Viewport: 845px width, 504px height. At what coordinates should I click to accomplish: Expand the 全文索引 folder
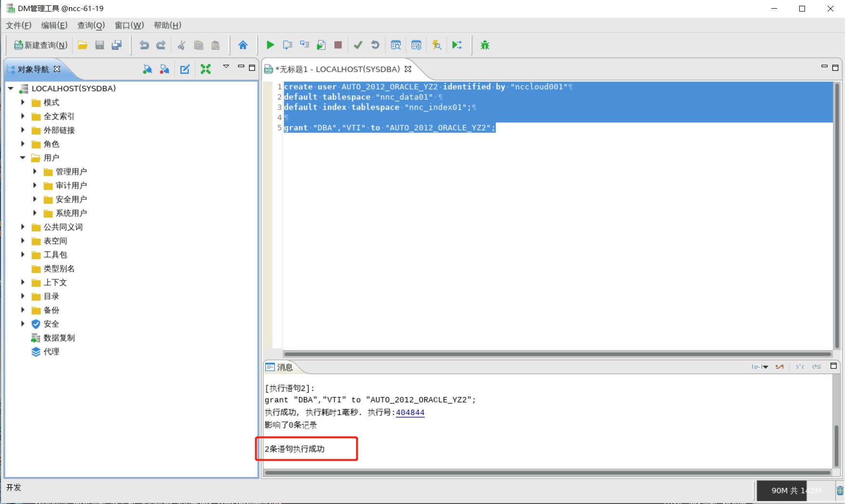(x=23, y=116)
